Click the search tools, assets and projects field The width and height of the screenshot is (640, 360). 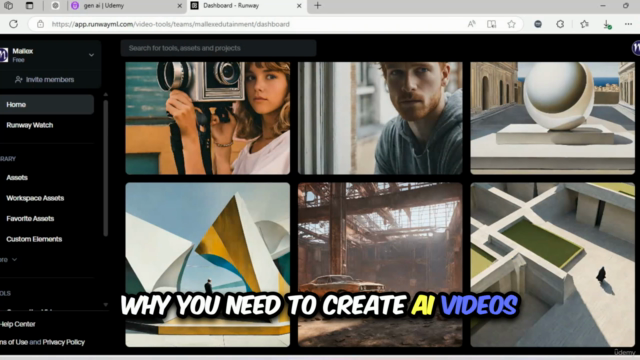(x=218, y=48)
